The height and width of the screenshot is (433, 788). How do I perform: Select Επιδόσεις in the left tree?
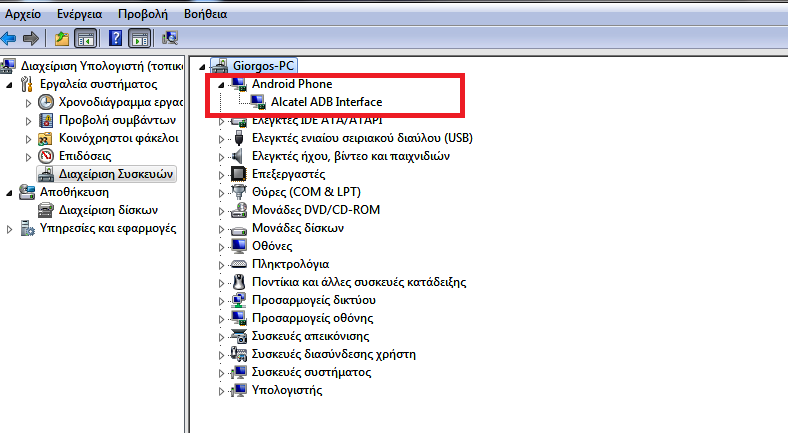pos(85,156)
